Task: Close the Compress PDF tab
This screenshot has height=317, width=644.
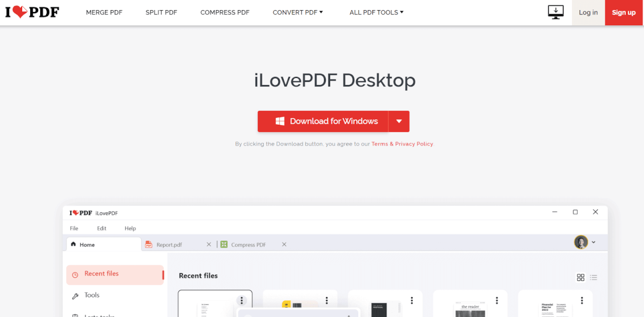Action: 284,244
